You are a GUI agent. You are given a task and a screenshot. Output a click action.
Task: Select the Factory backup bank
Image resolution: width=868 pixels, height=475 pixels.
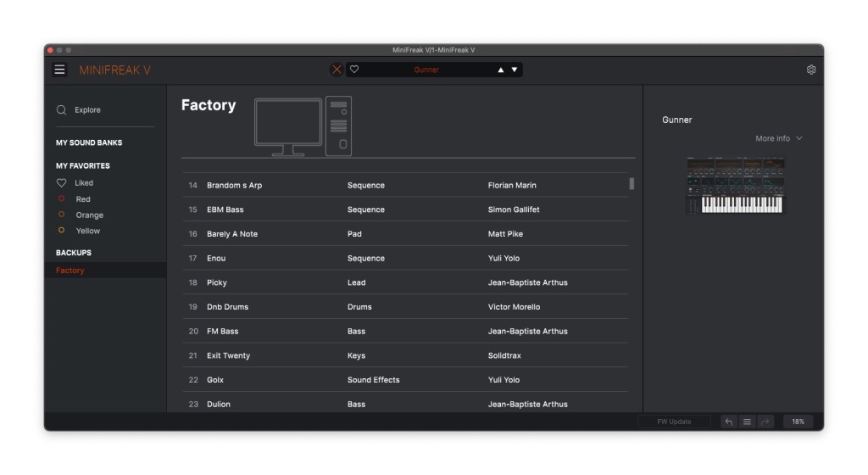[x=70, y=271]
